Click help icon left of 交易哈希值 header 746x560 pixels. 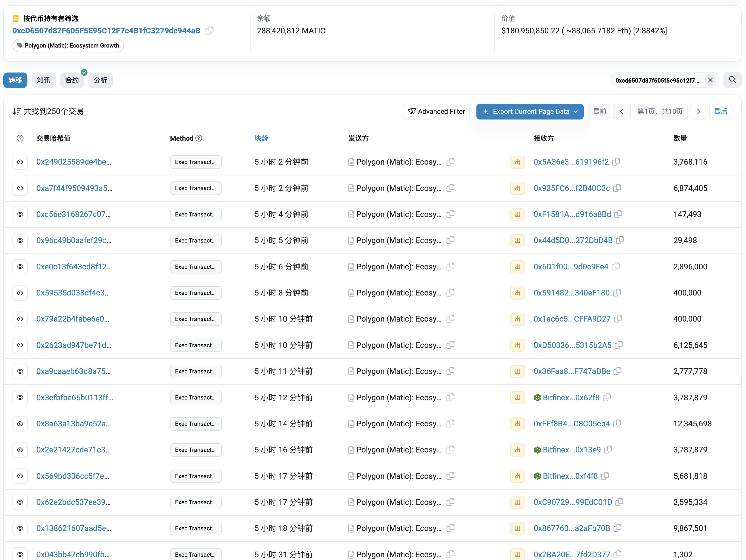tap(20, 138)
